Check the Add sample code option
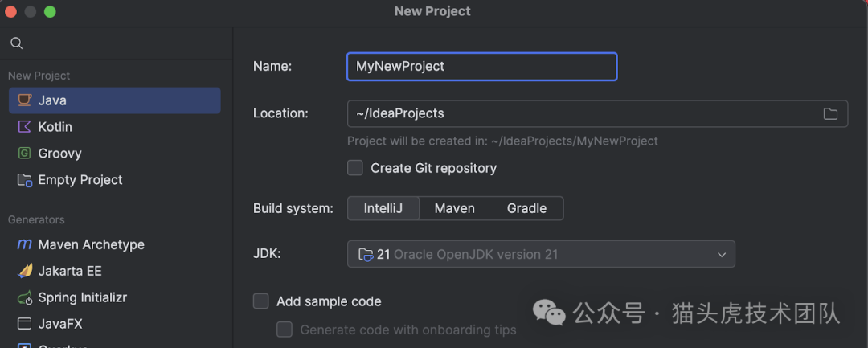Viewport: 868px width, 348px height. pos(261,301)
